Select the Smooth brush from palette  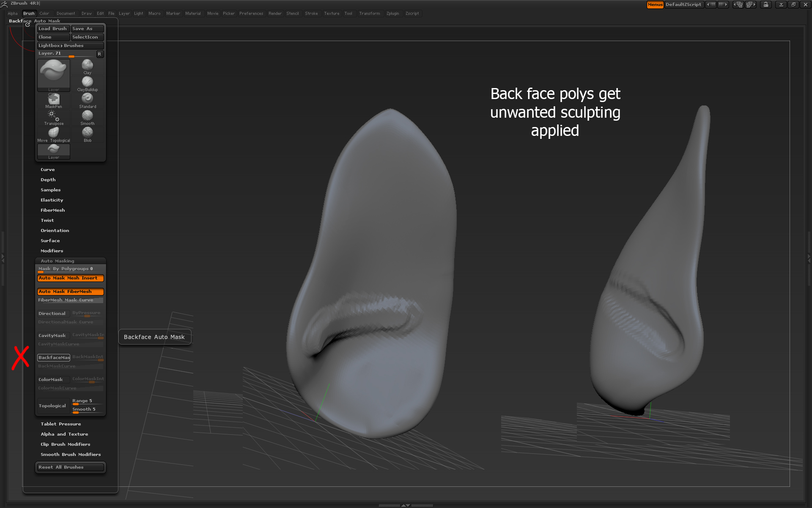(x=87, y=116)
